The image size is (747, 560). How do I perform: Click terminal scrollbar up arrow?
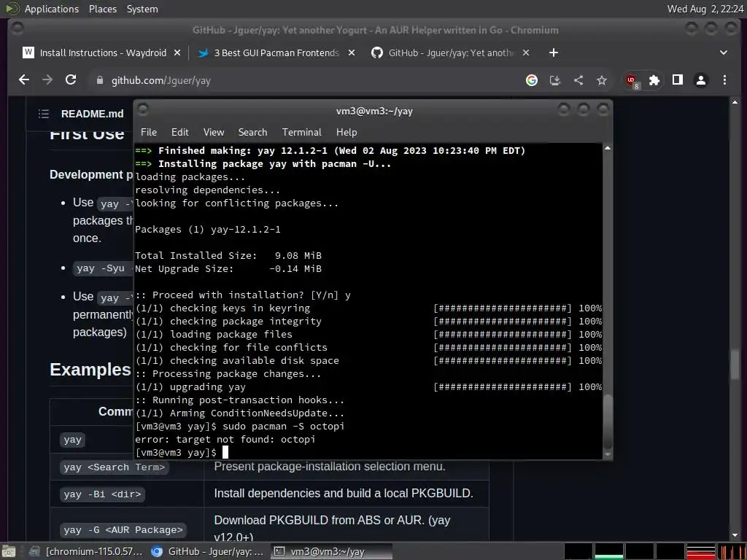608,148
